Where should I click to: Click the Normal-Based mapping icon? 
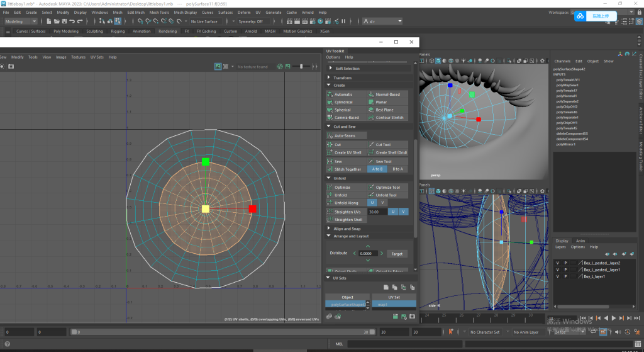[371, 94]
